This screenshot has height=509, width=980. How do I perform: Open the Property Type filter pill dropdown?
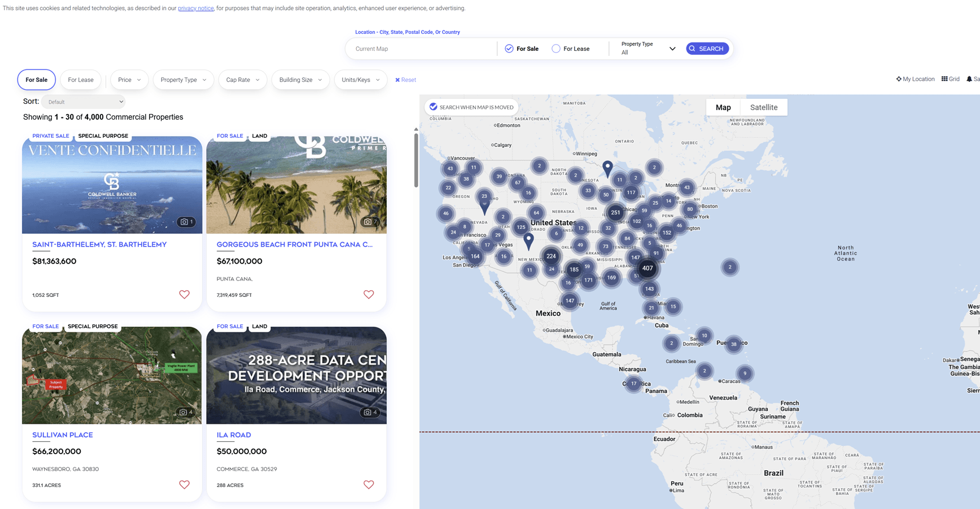click(x=183, y=80)
